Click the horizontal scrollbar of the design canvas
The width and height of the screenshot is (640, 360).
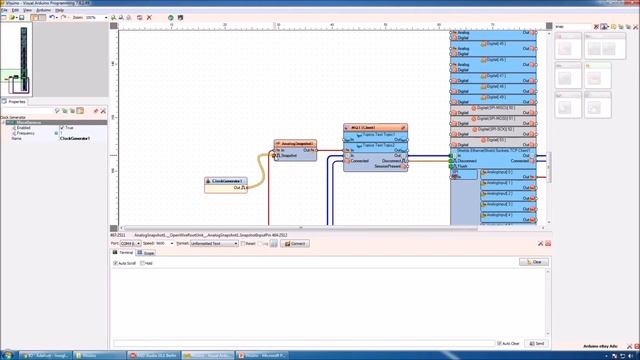(x=300, y=228)
